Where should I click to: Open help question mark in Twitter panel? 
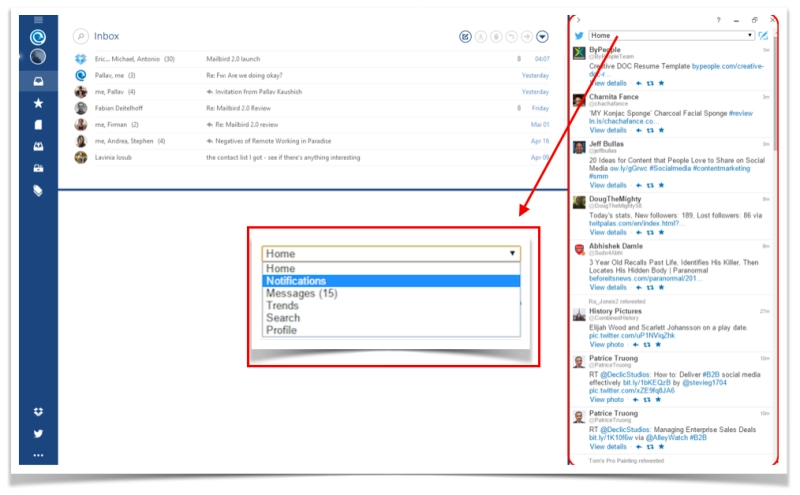pyautogui.click(x=718, y=20)
